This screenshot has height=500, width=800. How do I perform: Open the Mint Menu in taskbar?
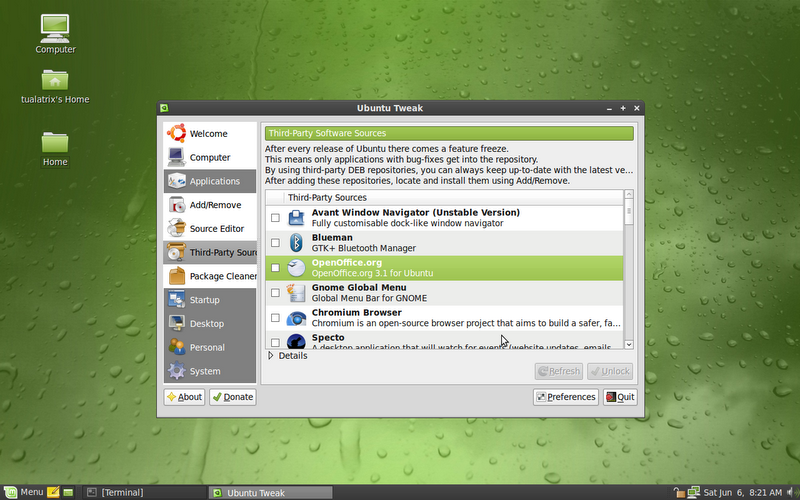tap(23, 492)
